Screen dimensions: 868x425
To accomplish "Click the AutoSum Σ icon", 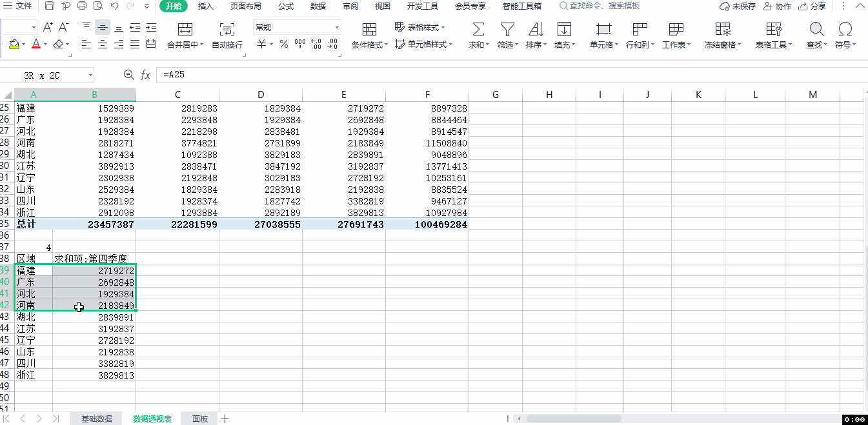I will coord(478,29).
